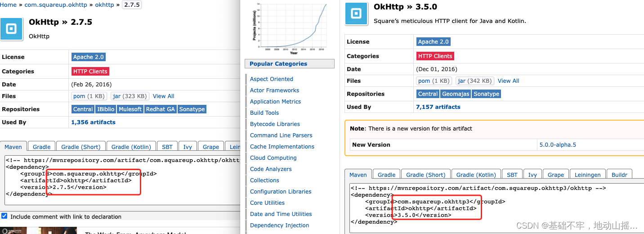The height and width of the screenshot is (234, 644).
Task: Click HTTP Clients category tag for OkHttp 2.7.5
Action: coord(90,71)
